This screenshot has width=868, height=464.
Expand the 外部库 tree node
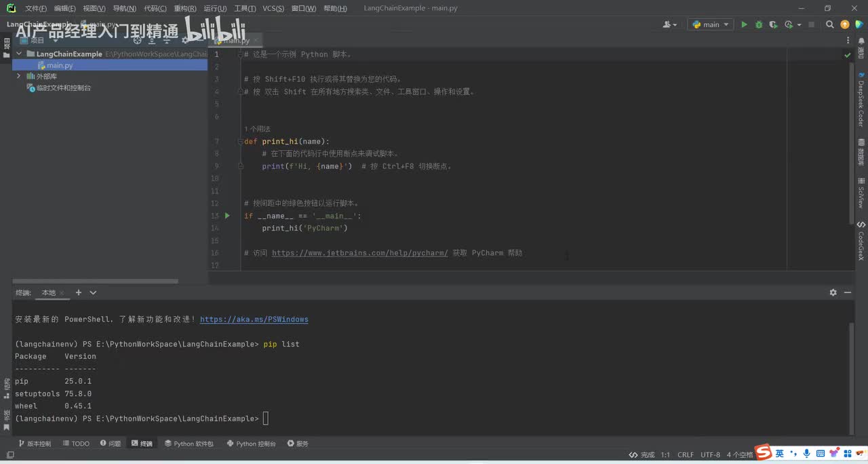pos(19,77)
